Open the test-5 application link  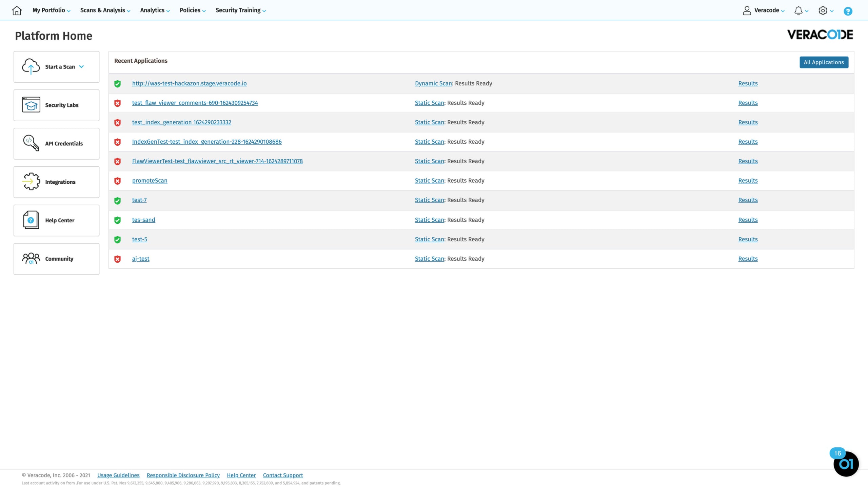pyautogui.click(x=140, y=239)
